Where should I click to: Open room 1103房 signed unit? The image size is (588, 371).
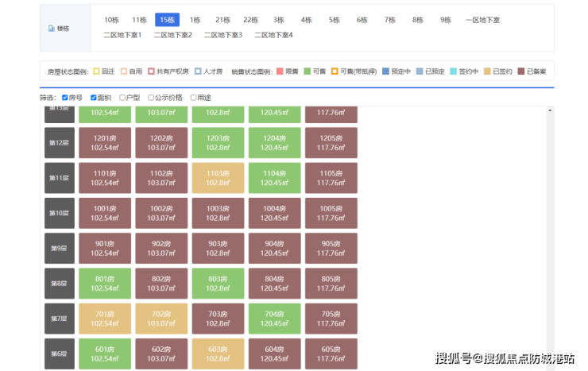(218, 178)
